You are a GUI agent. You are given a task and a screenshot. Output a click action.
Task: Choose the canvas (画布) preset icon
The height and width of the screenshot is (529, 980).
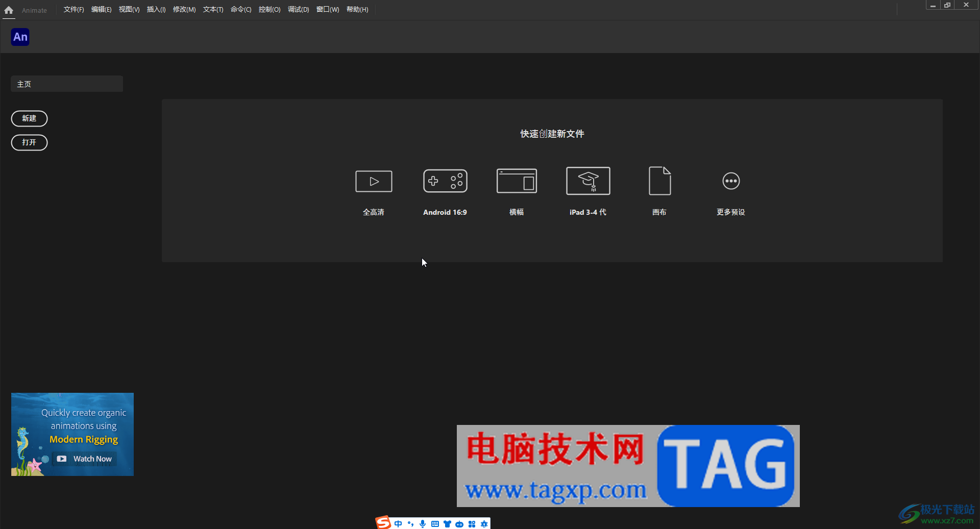[x=659, y=181]
